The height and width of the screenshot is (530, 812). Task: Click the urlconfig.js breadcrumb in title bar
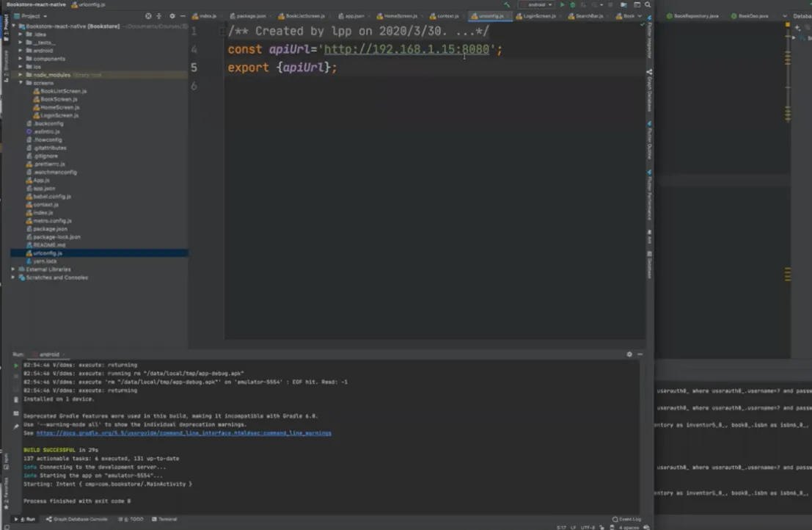(x=89, y=4)
